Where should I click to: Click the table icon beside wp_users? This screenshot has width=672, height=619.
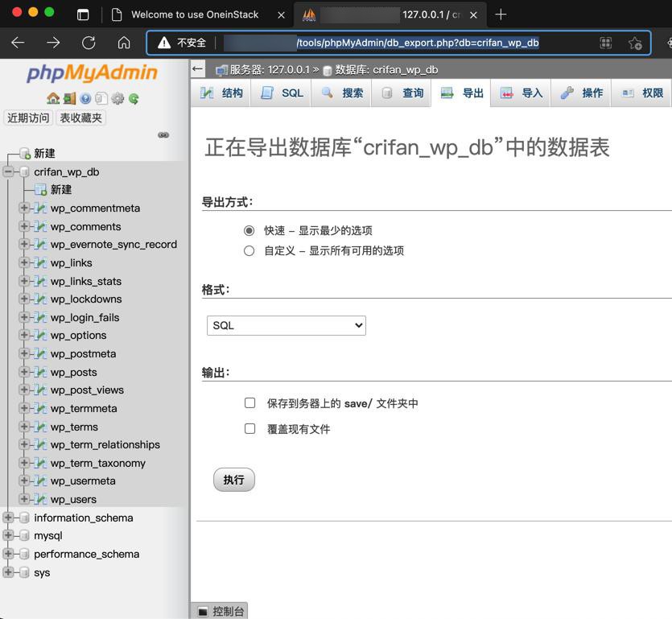pos(40,499)
